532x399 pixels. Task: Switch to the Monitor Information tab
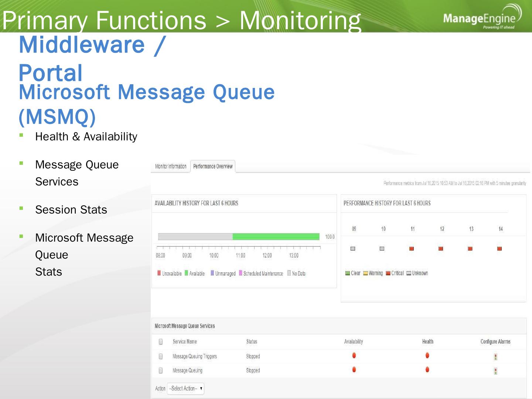point(171,167)
